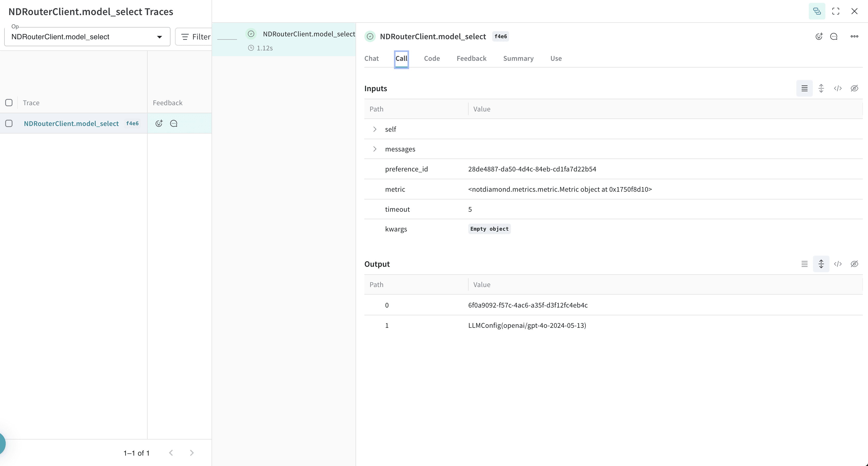Go to the previous page of traces

point(171,453)
